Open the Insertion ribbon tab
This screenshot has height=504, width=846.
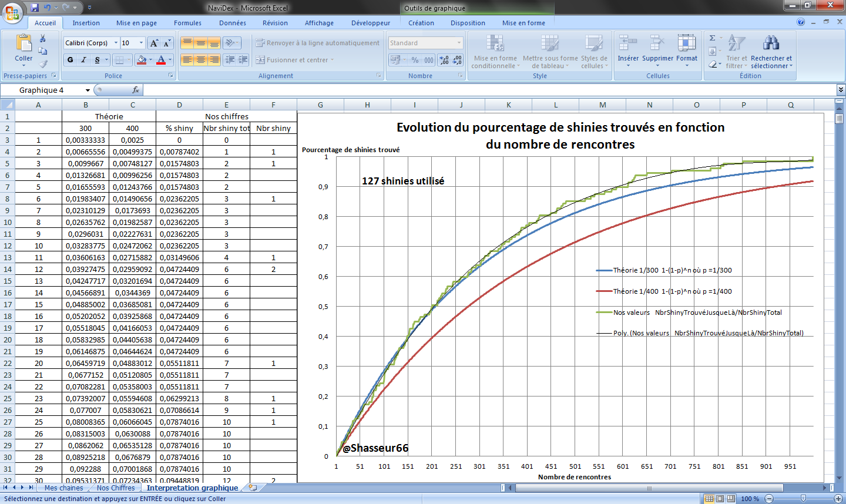tap(86, 23)
